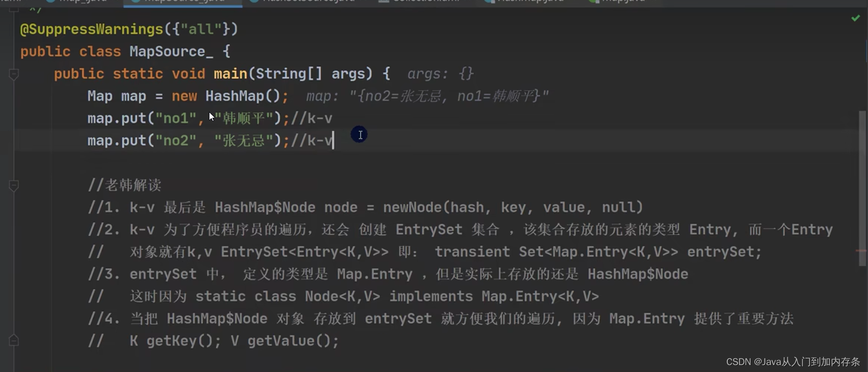868x372 pixels.
Task: Click the fold end marker beside getKey line
Action: (14, 340)
